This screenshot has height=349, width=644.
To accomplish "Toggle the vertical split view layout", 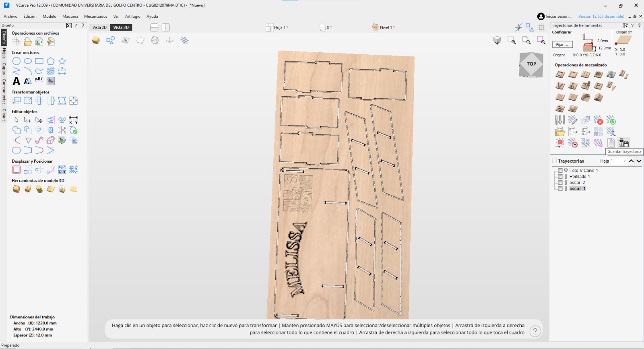I will (x=166, y=27).
